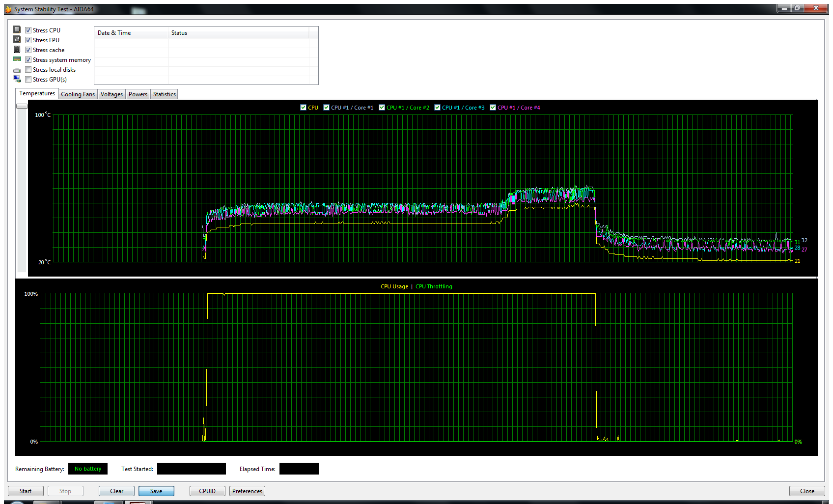The width and height of the screenshot is (833, 504).
Task: Minimize the AIDA64 window
Action: pyautogui.click(x=784, y=8)
